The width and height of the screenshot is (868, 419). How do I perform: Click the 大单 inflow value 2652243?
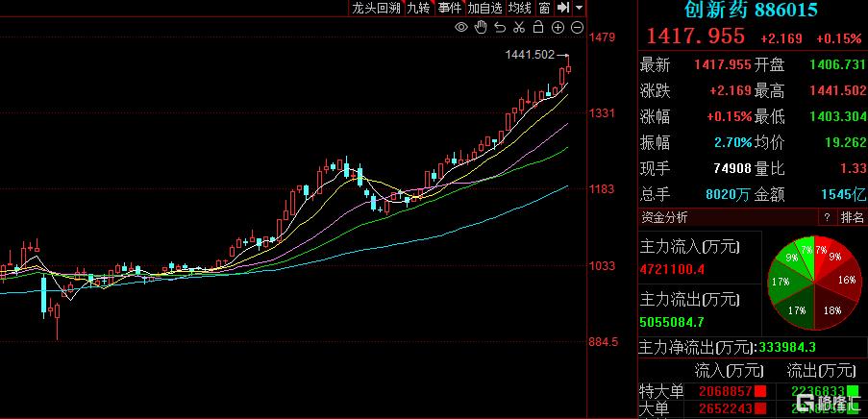[x=725, y=409]
